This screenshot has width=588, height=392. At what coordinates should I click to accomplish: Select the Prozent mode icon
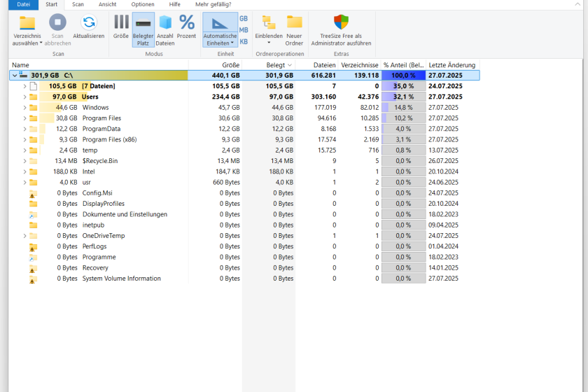pos(186,22)
